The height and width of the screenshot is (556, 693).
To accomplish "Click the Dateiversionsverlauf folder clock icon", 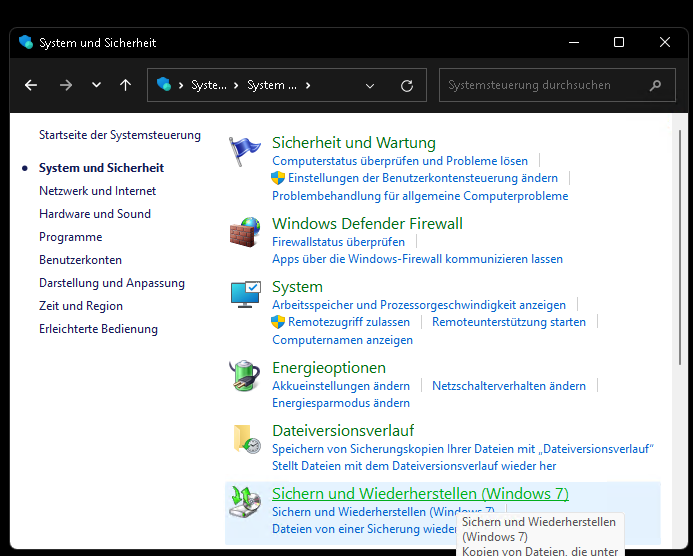I will click(247, 439).
